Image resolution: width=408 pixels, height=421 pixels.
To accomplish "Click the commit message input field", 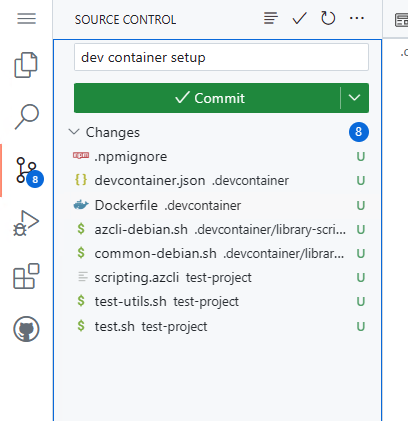I will [x=221, y=57].
